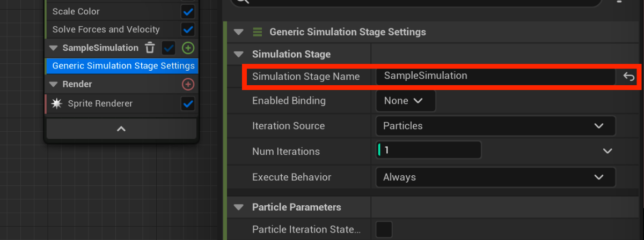Disable the Solve Forces and Velocity checkbox
This screenshot has height=240, width=644.
(x=188, y=29)
